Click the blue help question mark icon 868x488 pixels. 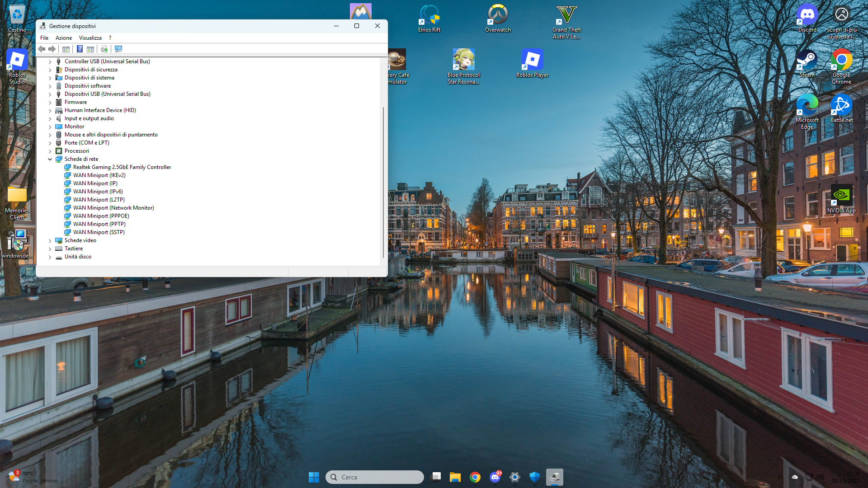(x=80, y=49)
